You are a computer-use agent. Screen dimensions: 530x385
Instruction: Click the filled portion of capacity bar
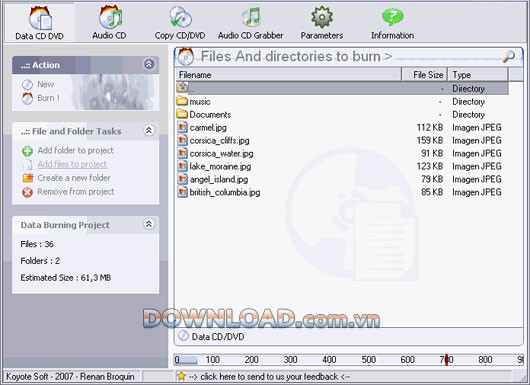pos(186,360)
